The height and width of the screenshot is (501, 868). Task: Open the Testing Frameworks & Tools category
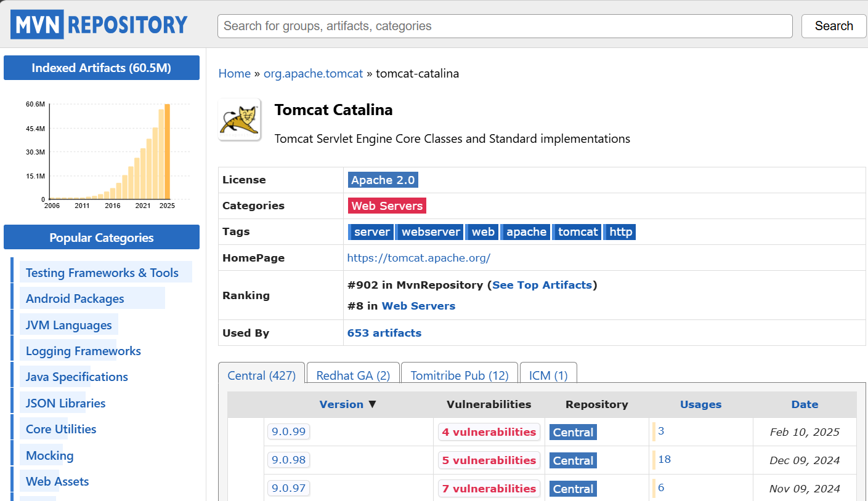[102, 273]
